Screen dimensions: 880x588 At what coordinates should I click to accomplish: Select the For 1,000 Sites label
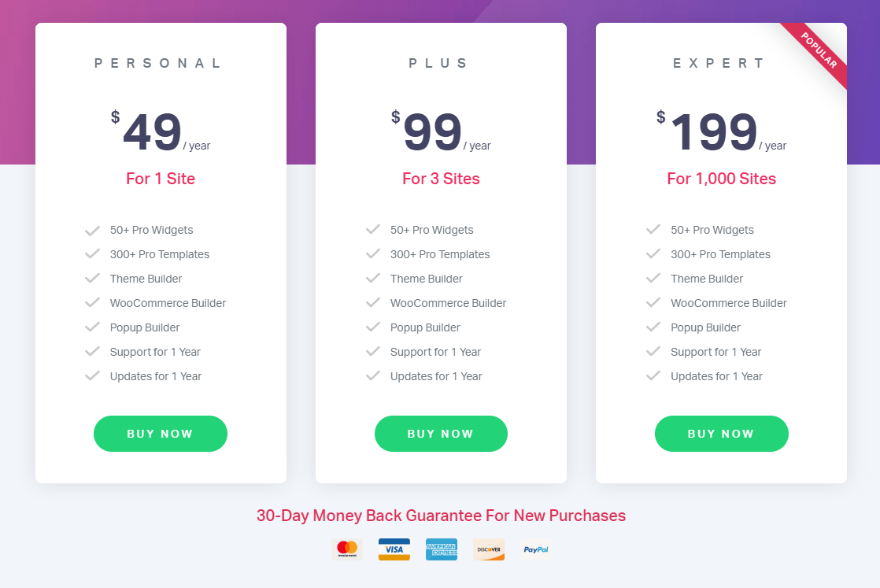(x=722, y=179)
